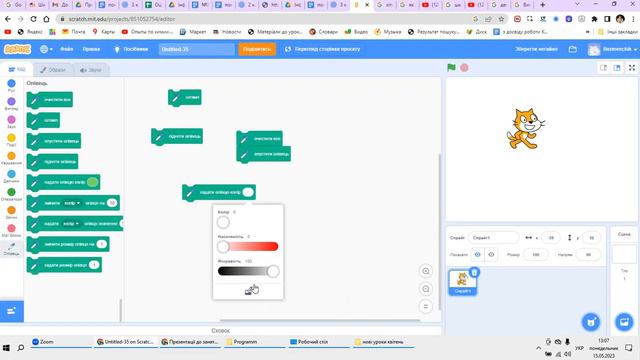
Task: Click the green flag to run project
Action: (451, 68)
